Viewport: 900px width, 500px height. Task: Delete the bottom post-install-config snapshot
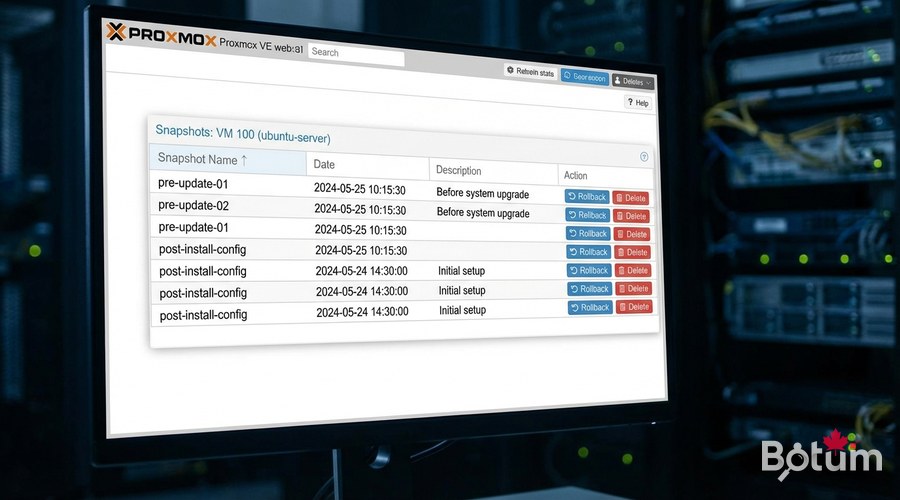632,307
